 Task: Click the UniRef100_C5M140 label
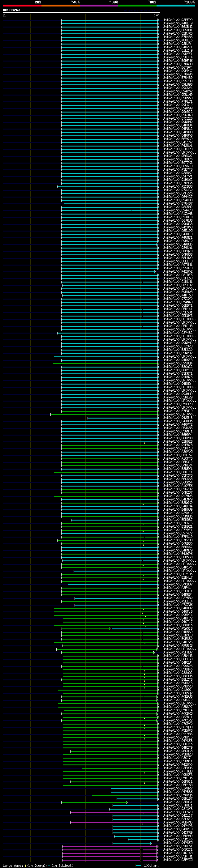coord(178,839)
